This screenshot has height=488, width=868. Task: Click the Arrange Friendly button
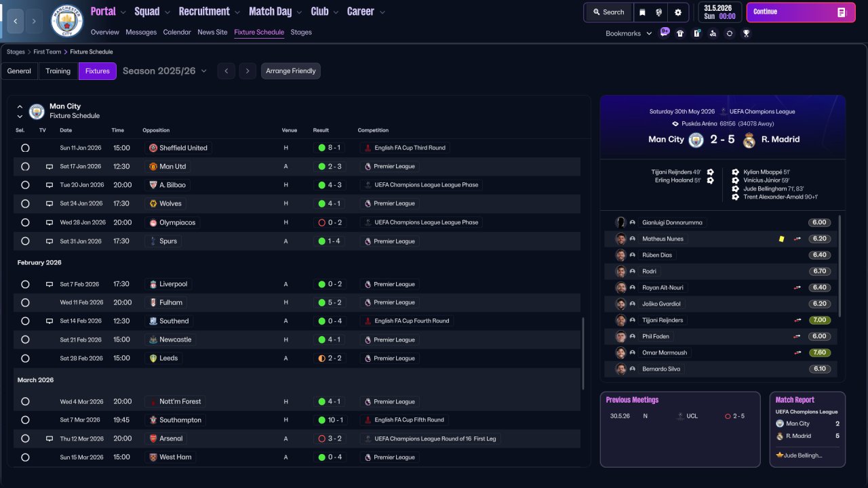291,71
